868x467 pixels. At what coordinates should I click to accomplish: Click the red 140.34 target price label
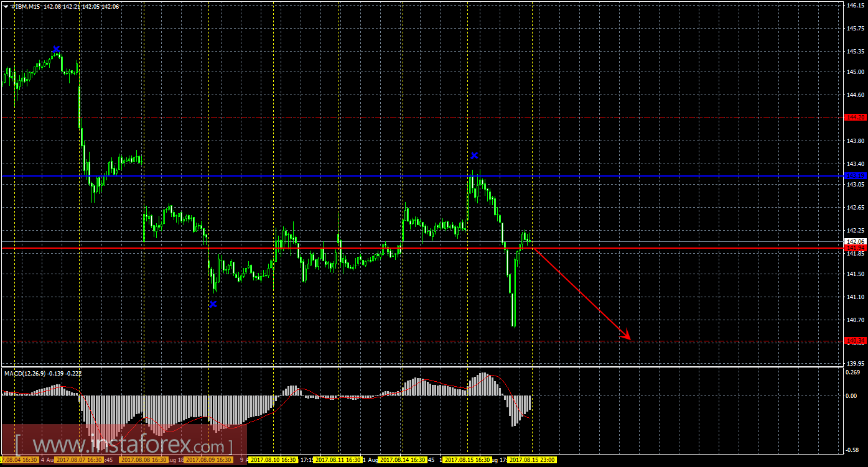pyautogui.click(x=856, y=340)
